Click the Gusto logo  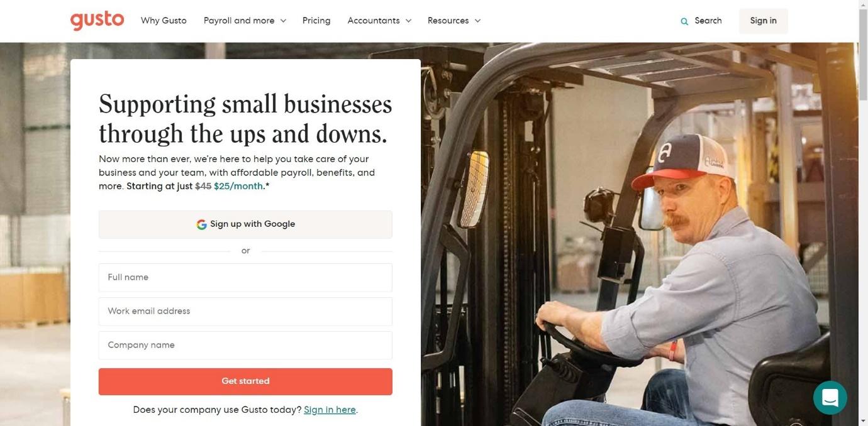97,20
